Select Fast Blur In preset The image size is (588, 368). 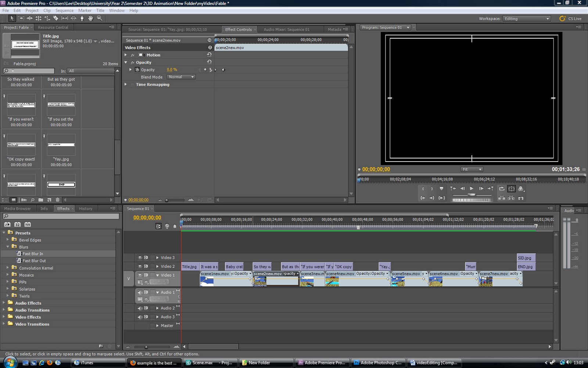(x=30, y=254)
